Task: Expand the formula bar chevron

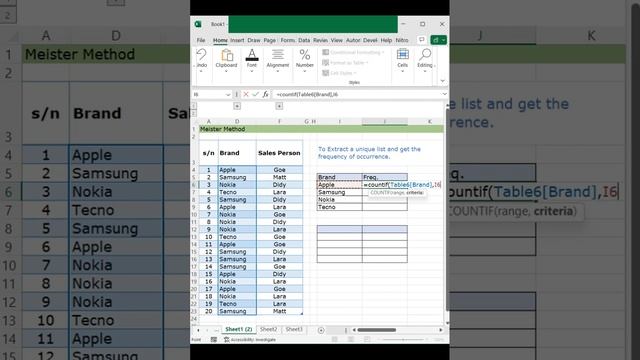Action: tap(444, 94)
